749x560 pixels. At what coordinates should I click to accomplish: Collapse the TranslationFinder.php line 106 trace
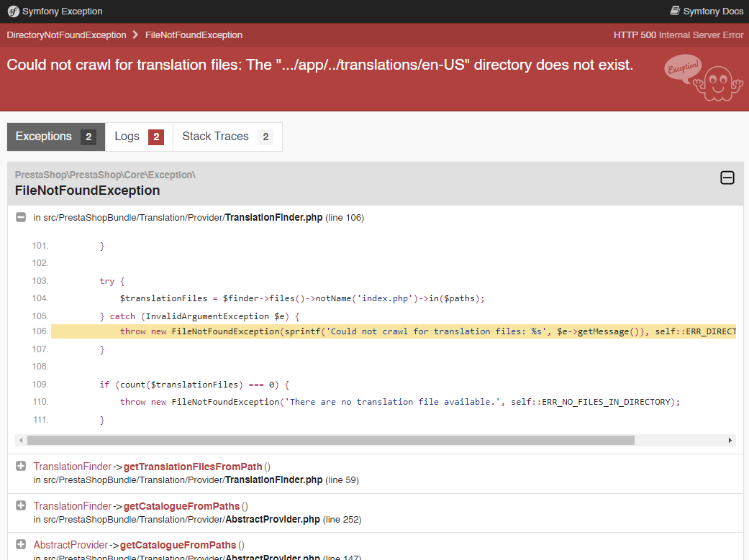pos(21,217)
